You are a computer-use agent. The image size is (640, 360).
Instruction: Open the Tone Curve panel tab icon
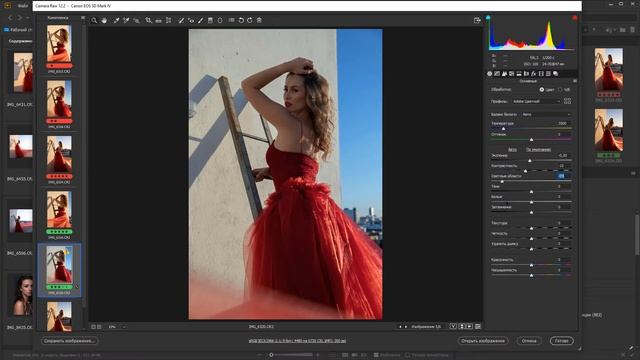497,74
